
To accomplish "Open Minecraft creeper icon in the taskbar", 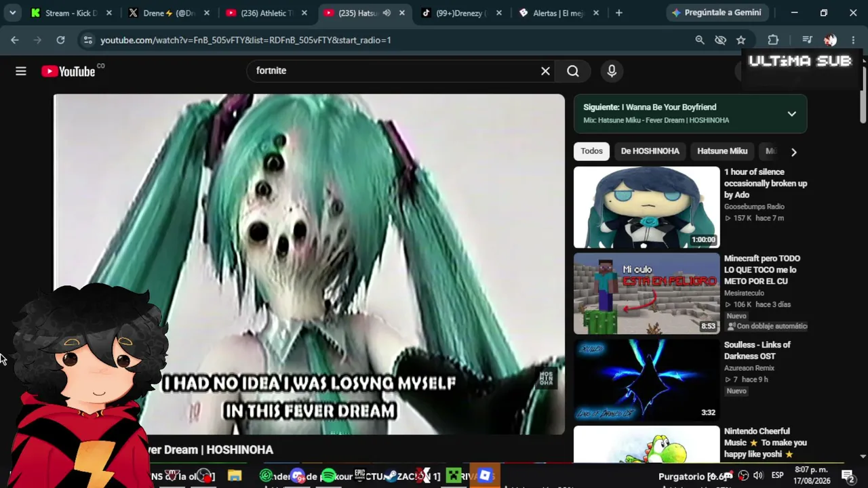I will click(x=454, y=476).
